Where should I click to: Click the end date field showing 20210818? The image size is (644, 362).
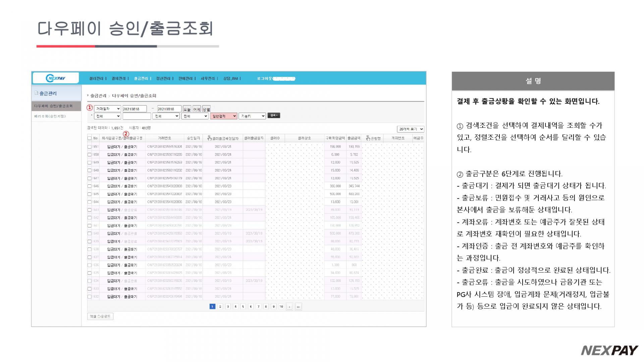coord(169,109)
